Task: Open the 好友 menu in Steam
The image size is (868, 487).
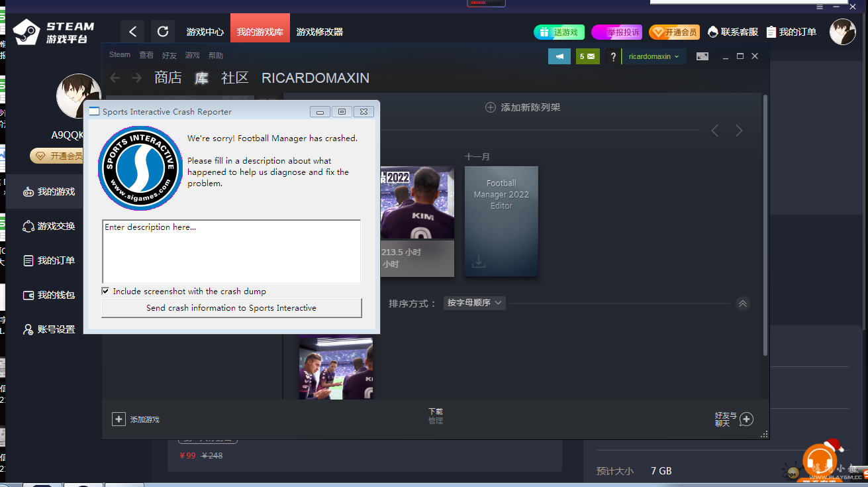Action: pyautogui.click(x=169, y=55)
